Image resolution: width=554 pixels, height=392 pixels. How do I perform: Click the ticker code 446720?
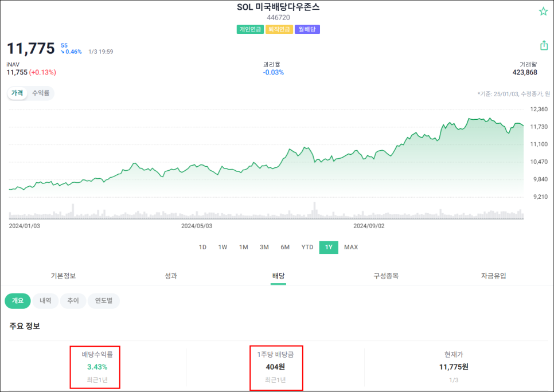[x=278, y=17]
